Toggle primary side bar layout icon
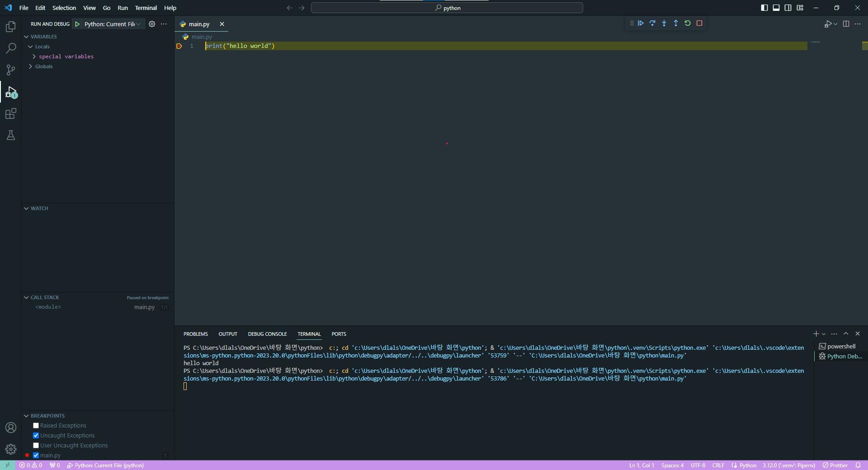Screen dimensions: 868x470 tap(764, 8)
